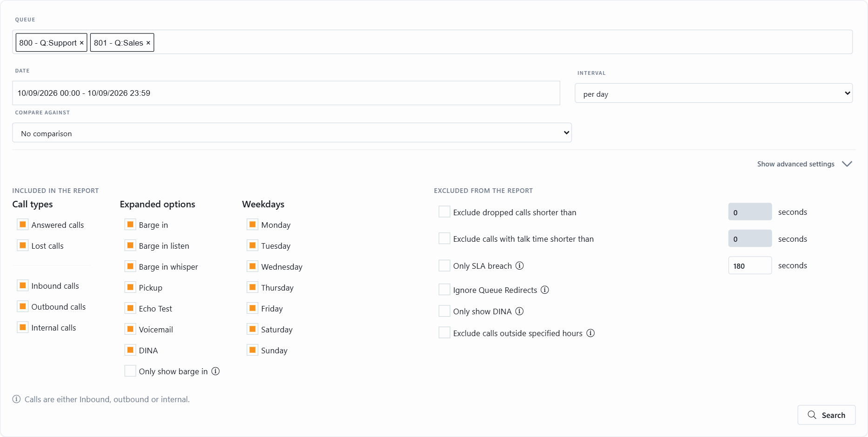868x437 pixels.
Task: Open the Interval per day dropdown
Action: [713, 93]
